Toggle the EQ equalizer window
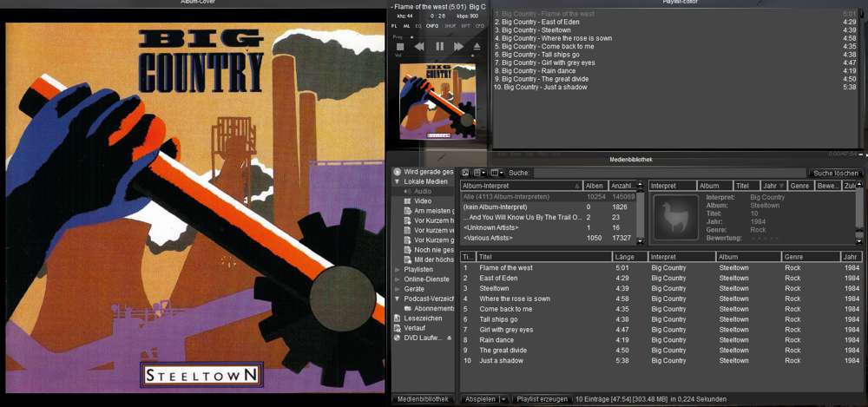This screenshot has width=868, height=407. [x=418, y=26]
